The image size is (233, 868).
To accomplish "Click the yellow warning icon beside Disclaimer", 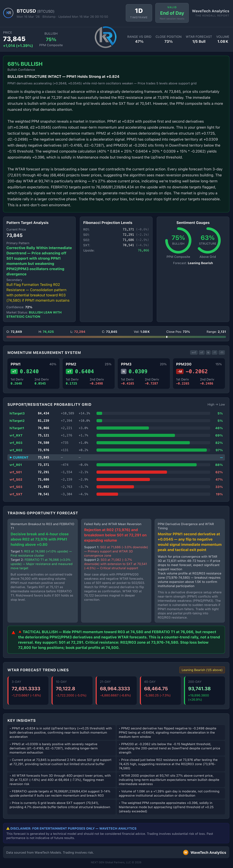I will 8,828.
